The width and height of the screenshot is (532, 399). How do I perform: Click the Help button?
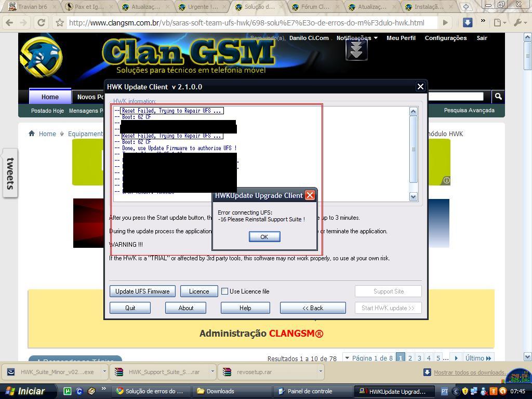tap(245, 308)
